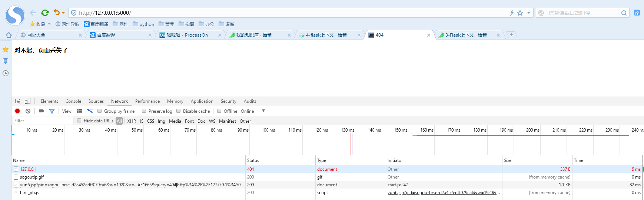Enable Preserve log checkbox
644x200 pixels.
coord(144,111)
